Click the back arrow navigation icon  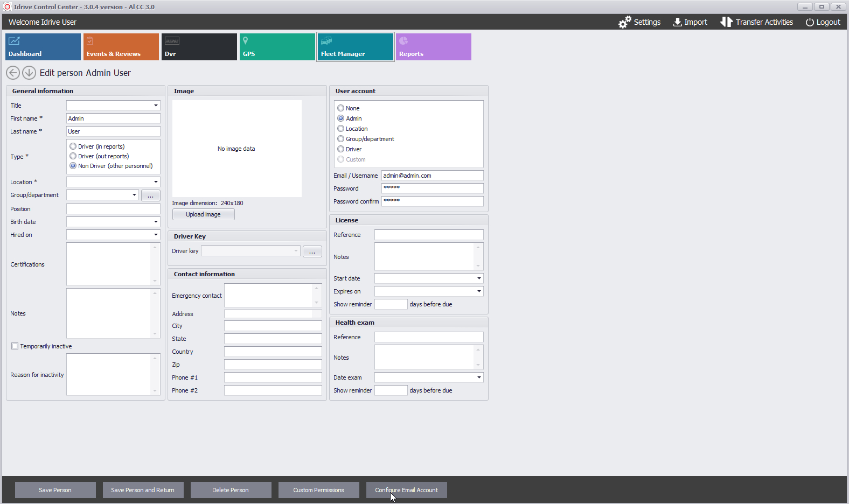[x=13, y=73]
